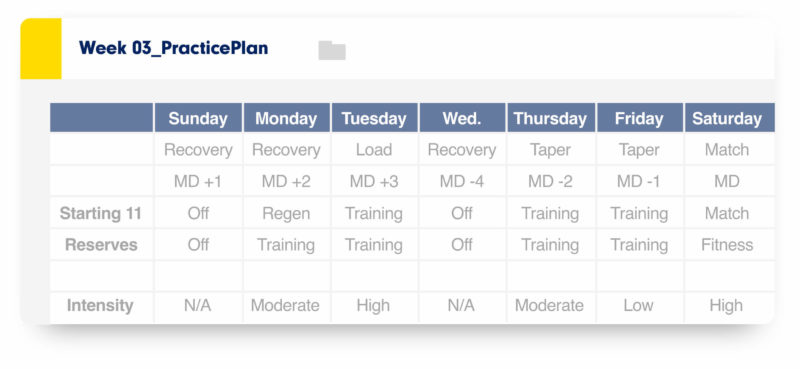800x369 pixels.
Task: Pick the Thursday column header
Action: click(x=550, y=118)
